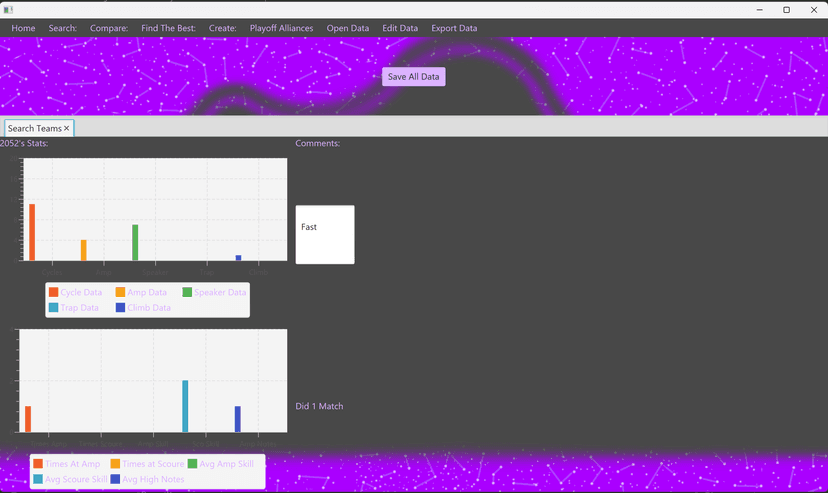Click the app icon in title bar
Screen dimensions: 828x493
(8, 10)
